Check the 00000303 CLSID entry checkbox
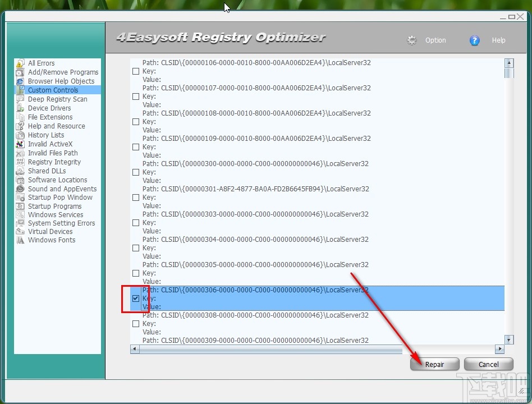 tap(136, 223)
